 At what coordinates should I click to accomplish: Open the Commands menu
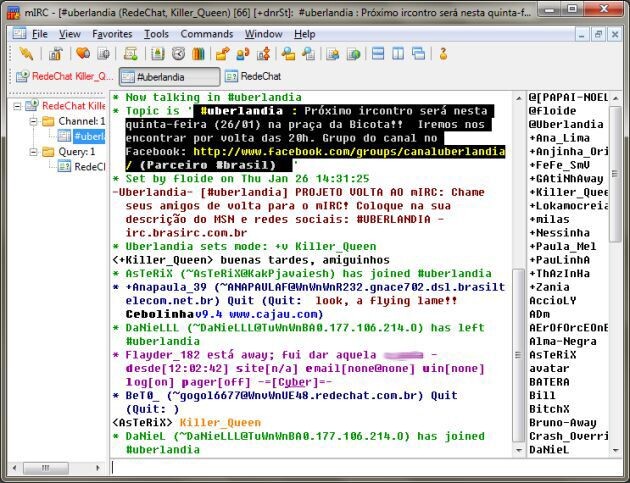[x=206, y=33]
